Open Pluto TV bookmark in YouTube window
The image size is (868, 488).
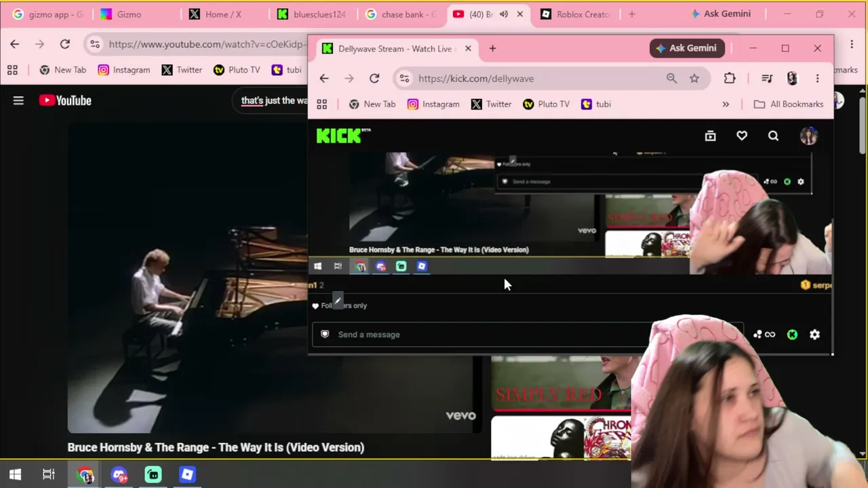237,70
